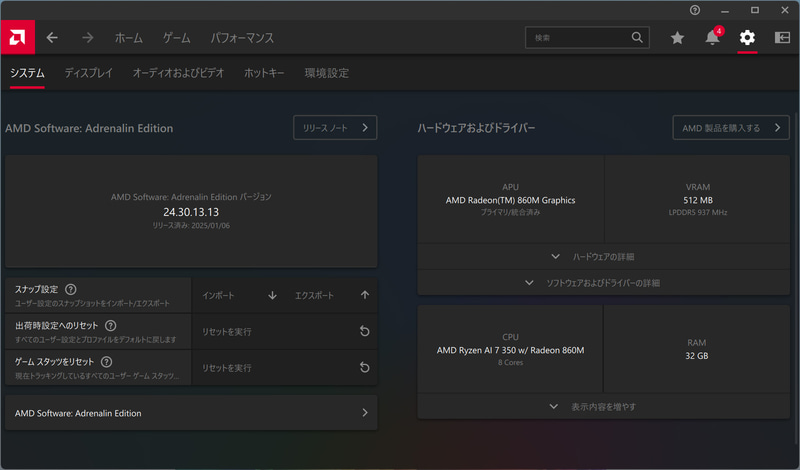Click the 8 Cores text
This screenshot has height=470, width=800.
(510, 362)
